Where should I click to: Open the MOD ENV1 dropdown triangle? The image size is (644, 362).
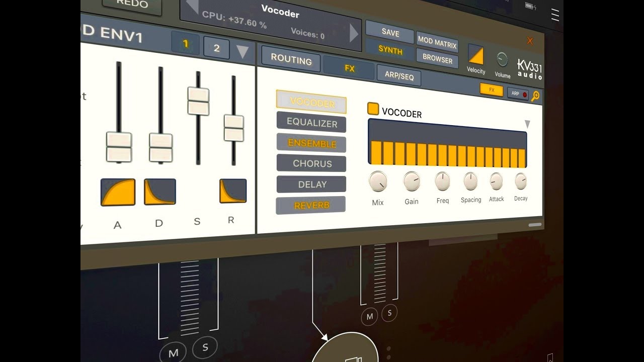[243, 51]
